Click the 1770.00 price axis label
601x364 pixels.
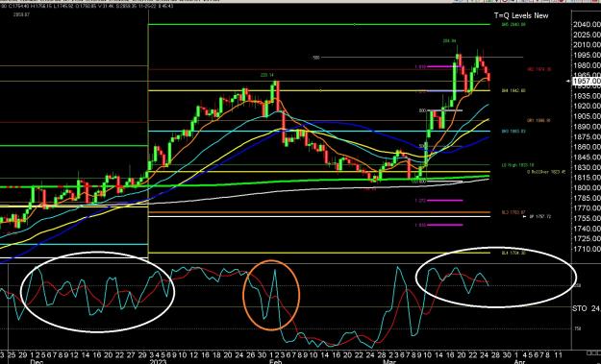(x=587, y=208)
